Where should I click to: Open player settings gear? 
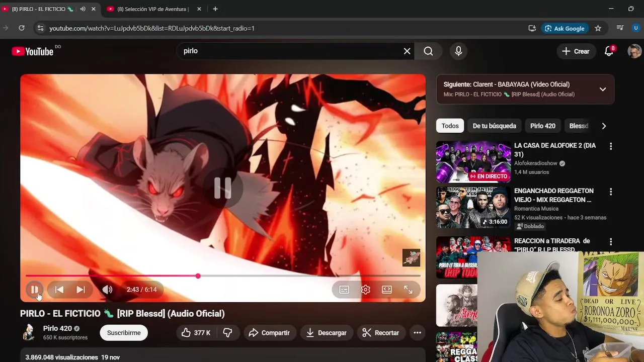pos(365,290)
